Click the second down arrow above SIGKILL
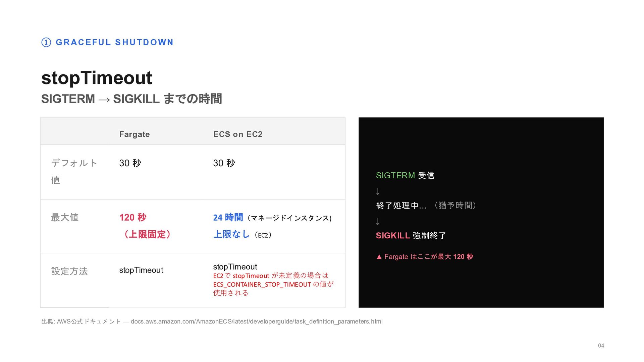644x362 pixels. click(x=378, y=222)
